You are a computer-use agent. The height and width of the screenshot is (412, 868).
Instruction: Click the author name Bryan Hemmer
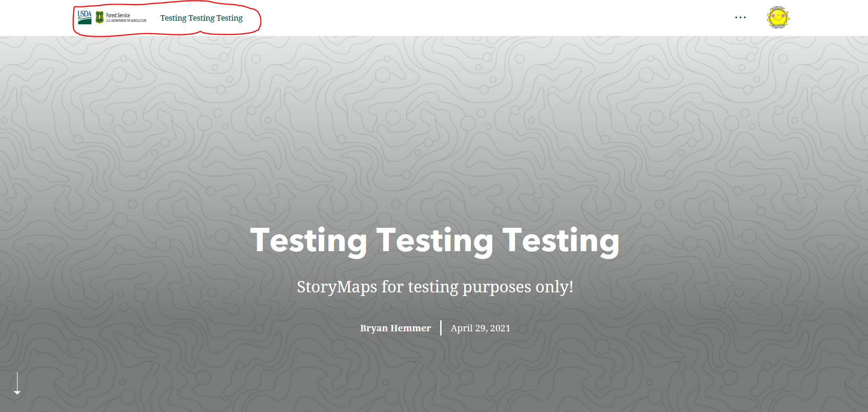[x=395, y=328]
